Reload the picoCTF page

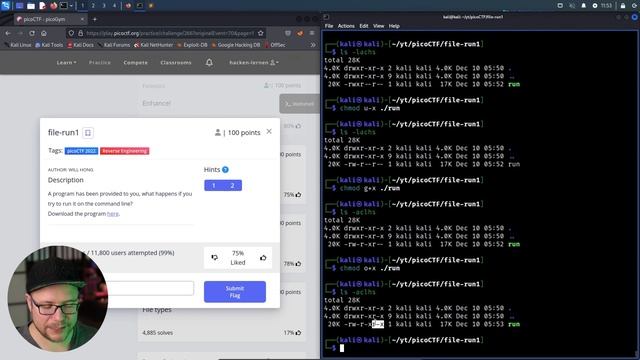click(x=32, y=33)
